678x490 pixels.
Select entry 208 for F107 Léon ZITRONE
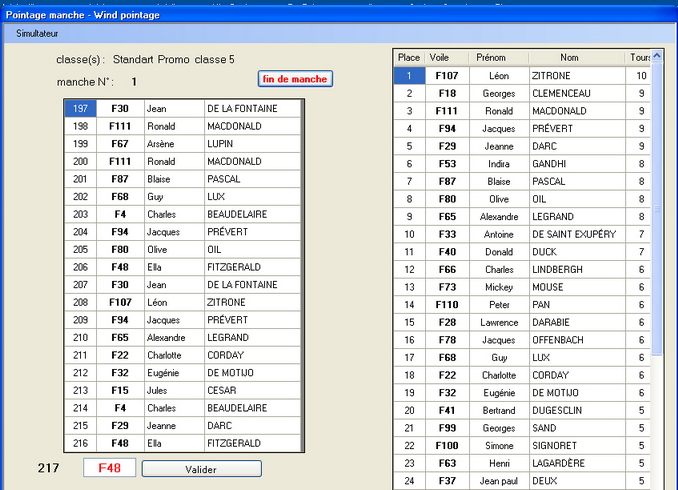tap(180, 302)
